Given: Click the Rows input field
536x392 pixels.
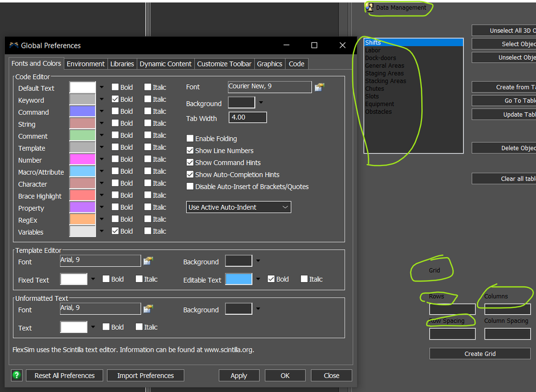Looking at the screenshot, I should [x=452, y=309].
